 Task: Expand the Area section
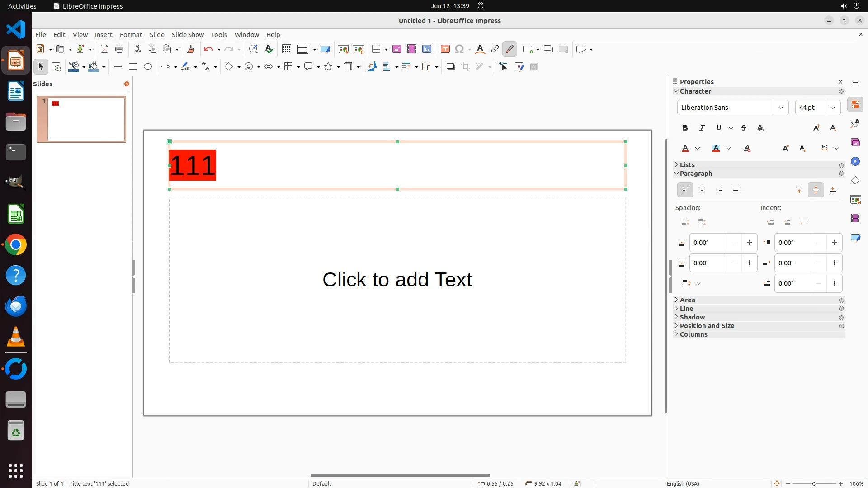(x=688, y=300)
